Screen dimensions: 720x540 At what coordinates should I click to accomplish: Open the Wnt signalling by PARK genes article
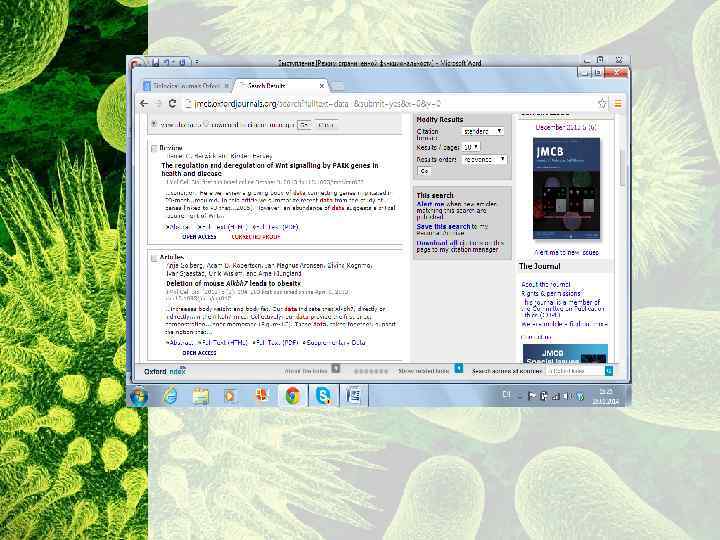coord(270,169)
